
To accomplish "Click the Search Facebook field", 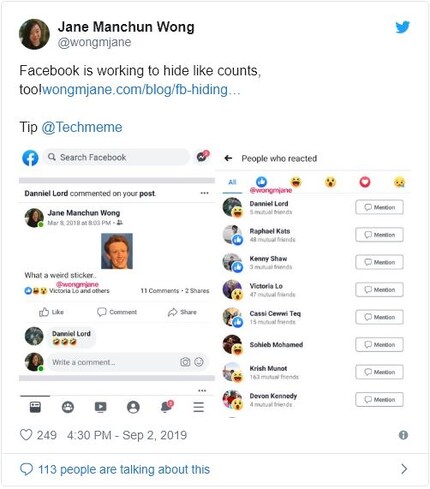I will click(116, 157).
